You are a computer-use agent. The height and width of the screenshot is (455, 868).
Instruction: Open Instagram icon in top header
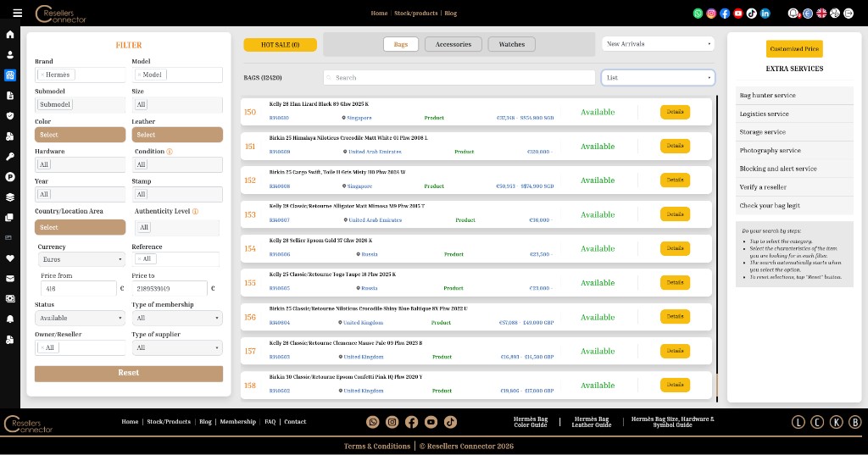711,14
